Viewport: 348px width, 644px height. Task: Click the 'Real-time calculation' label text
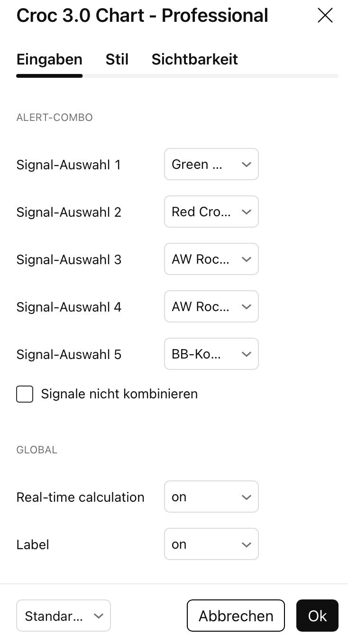pos(80,497)
